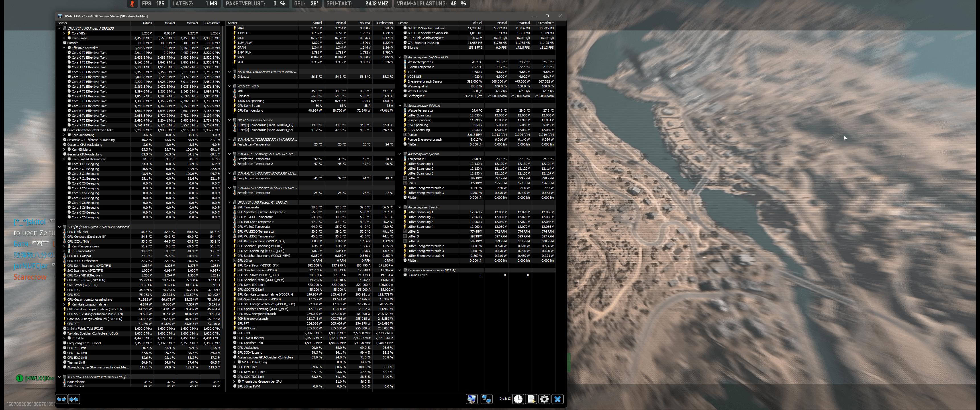Viewport: 980px width, 410px height.
Task: Collapse the Windows Hardware Errors (WHEA) group
Action: pyautogui.click(x=400, y=270)
